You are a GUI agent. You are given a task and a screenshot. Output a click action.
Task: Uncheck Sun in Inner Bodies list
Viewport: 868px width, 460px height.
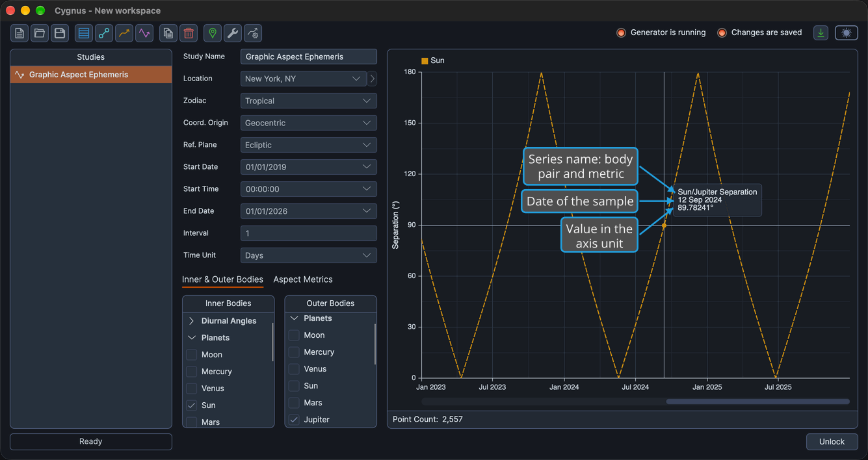pyautogui.click(x=192, y=405)
